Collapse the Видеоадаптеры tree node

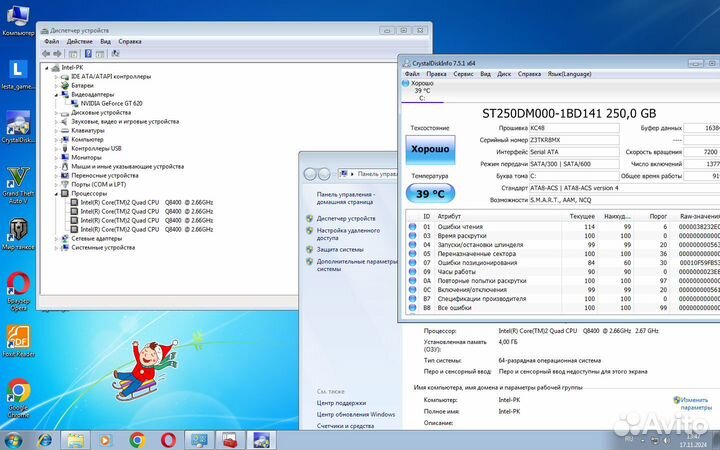(x=55, y=94)
